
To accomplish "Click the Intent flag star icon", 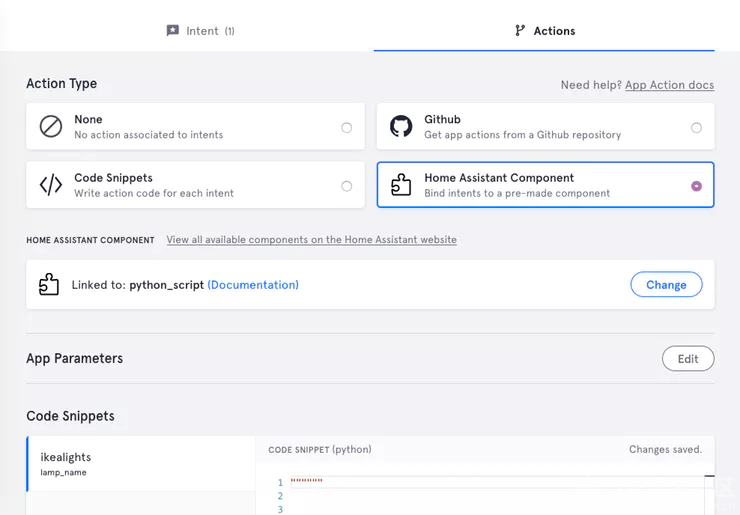I will point(173,31).
